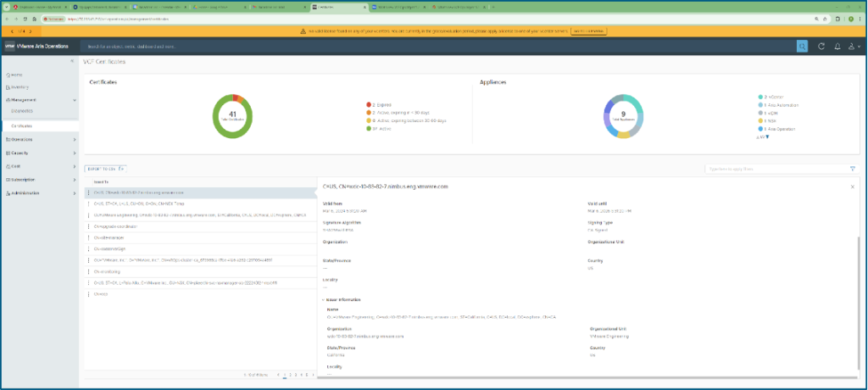
Task: Click the red Expired legend dot
Action: (x=368, y=104)
